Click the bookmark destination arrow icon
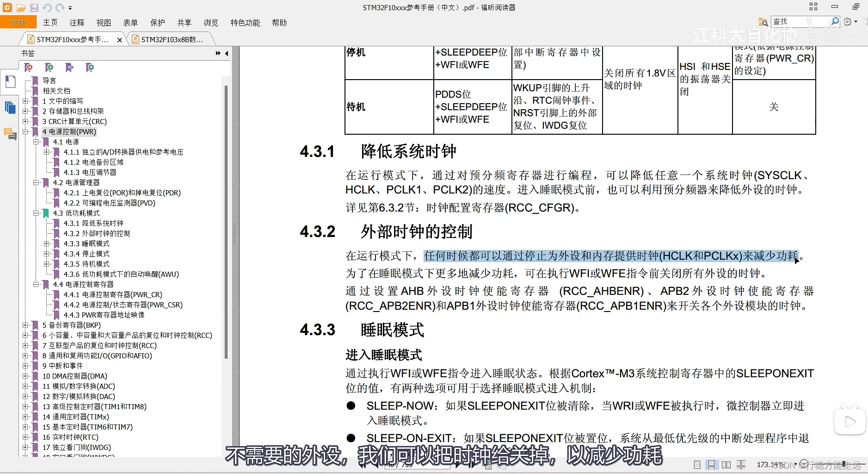This screenshot has width=868, height=474. pos(69,68)
